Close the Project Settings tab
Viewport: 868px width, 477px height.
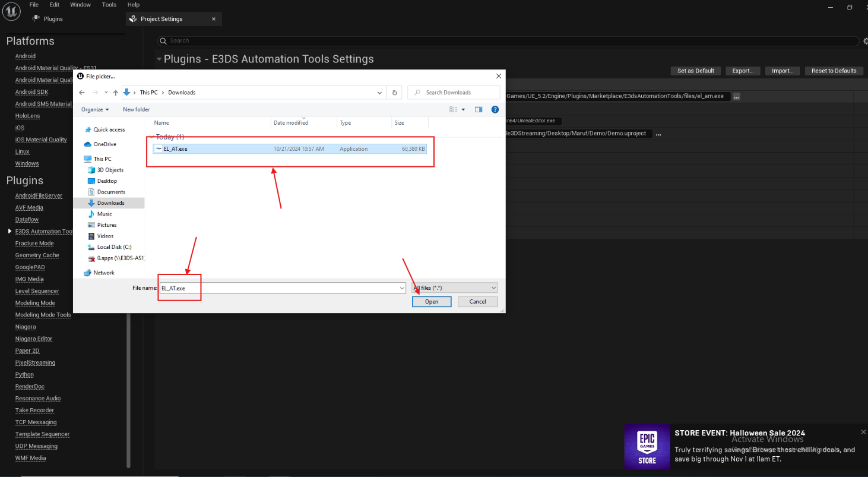click(x=214, y=19)
